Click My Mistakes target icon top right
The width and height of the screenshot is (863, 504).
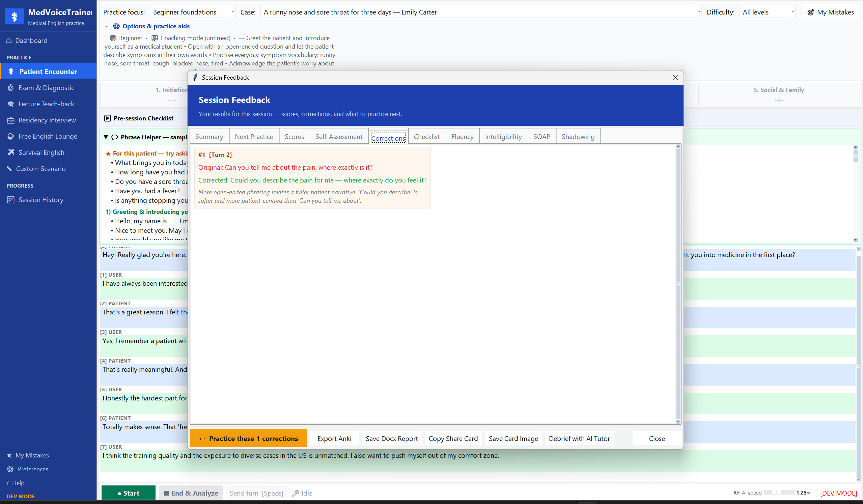click(811, 12)
